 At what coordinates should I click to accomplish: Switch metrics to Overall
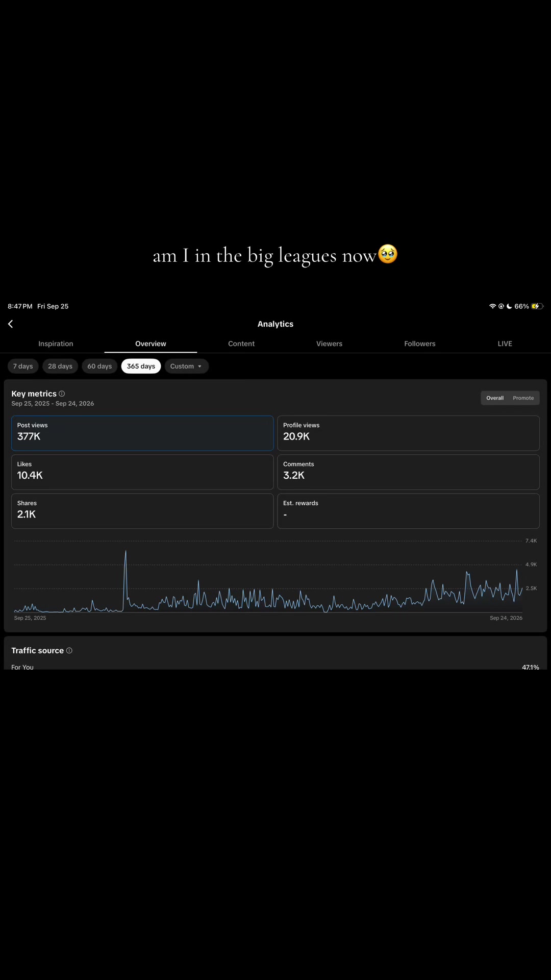pyautogui.click(x=495, y=398)
